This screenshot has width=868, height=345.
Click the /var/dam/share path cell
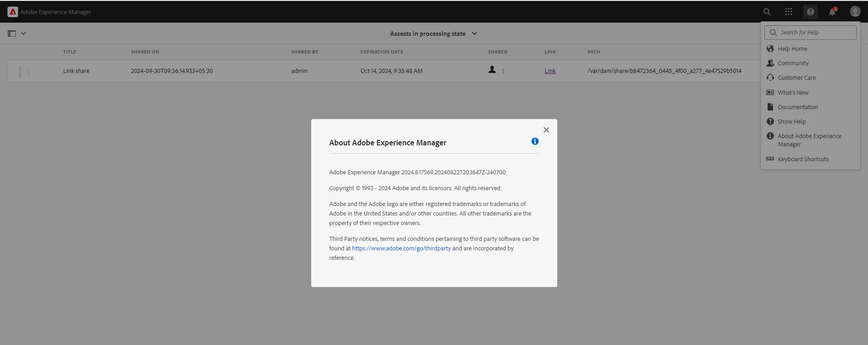[x=664, y=71]
